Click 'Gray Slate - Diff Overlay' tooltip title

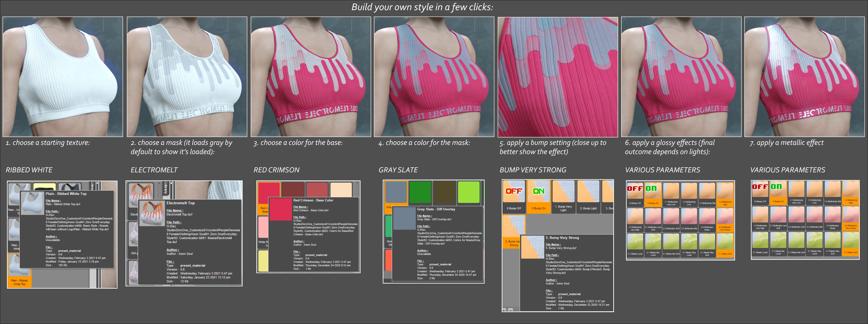tap(436, 209)
